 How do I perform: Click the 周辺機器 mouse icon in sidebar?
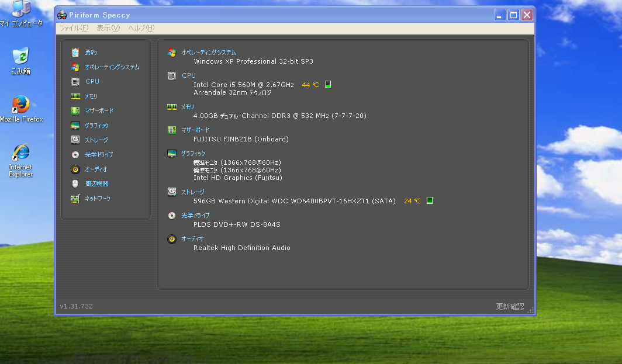[x=75, y=183]
